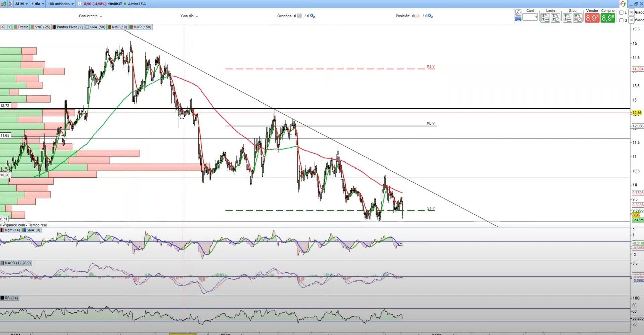Image resolution: width=644 pixels, height=335 pixels.
Task: Click the Almirall SA instrument name
Action: click(x=137, y=4)
